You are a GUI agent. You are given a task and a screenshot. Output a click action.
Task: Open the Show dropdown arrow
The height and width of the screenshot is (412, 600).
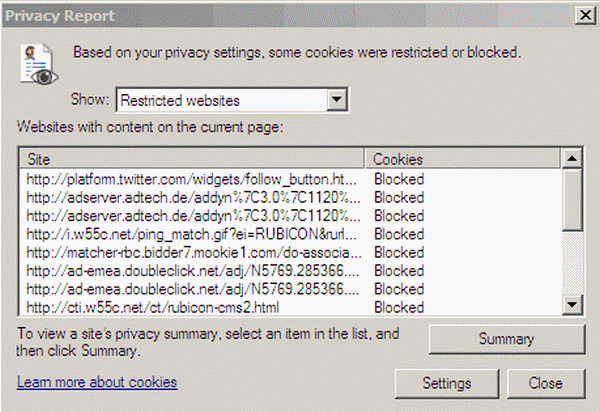tap(337, 100)
